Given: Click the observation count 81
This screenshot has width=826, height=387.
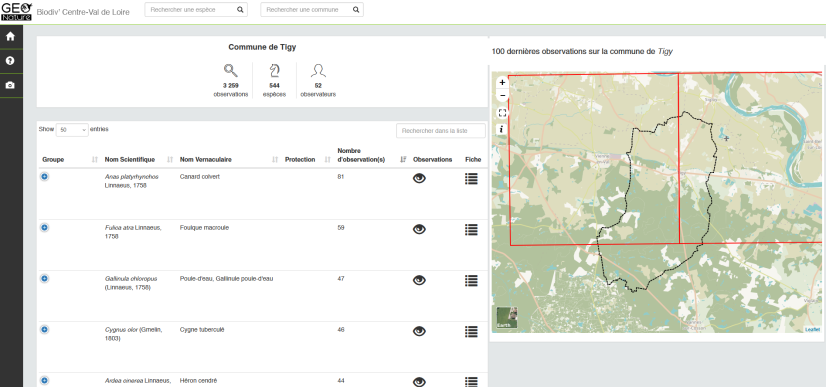Looking at the screenshot, I should tap(340, 177).
